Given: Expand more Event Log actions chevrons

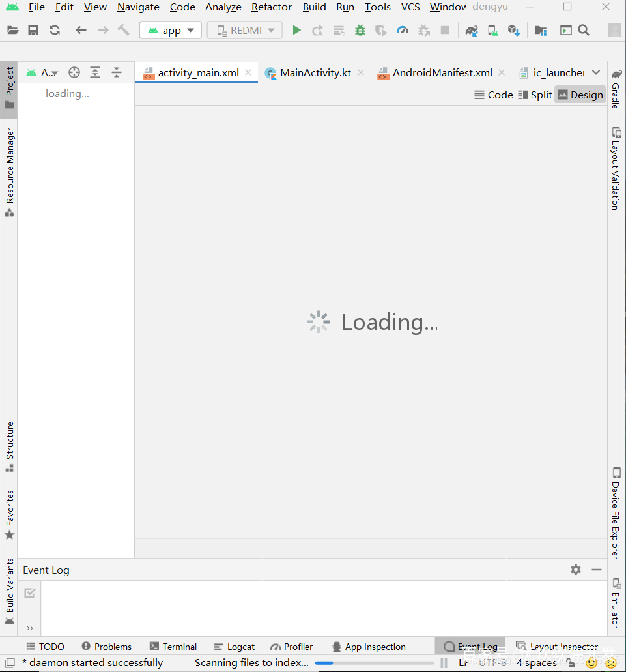Looking at the screenshot, I should click(29, 628).
